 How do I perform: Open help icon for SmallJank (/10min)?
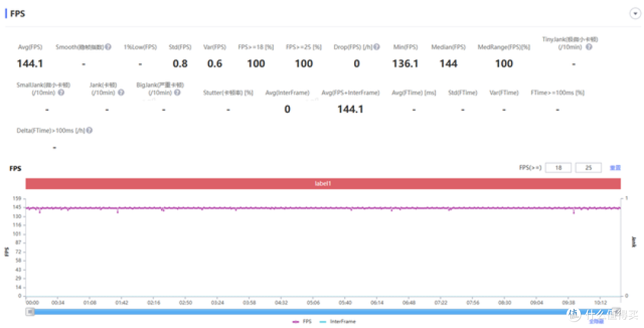point(61,93)
